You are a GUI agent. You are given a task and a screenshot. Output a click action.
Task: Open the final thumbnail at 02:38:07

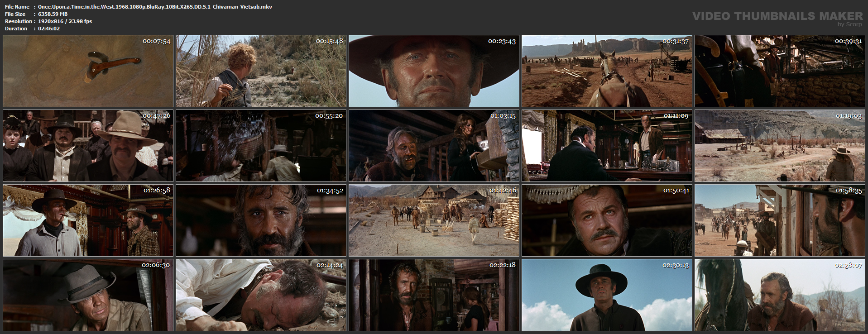coord(780,295)
